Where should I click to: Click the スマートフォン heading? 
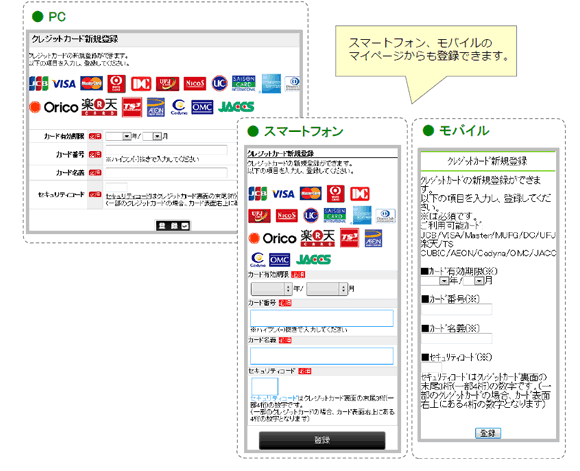304,131
